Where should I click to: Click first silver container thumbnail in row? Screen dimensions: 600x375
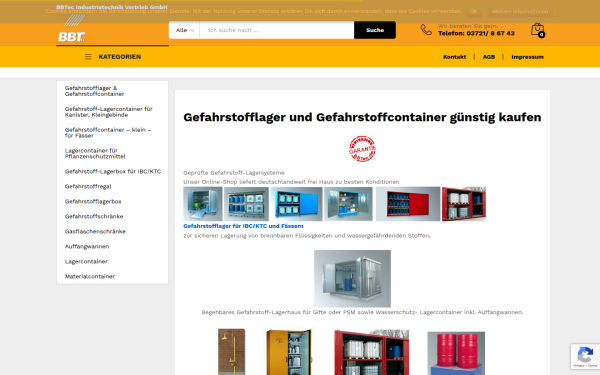tap(203, 204)
